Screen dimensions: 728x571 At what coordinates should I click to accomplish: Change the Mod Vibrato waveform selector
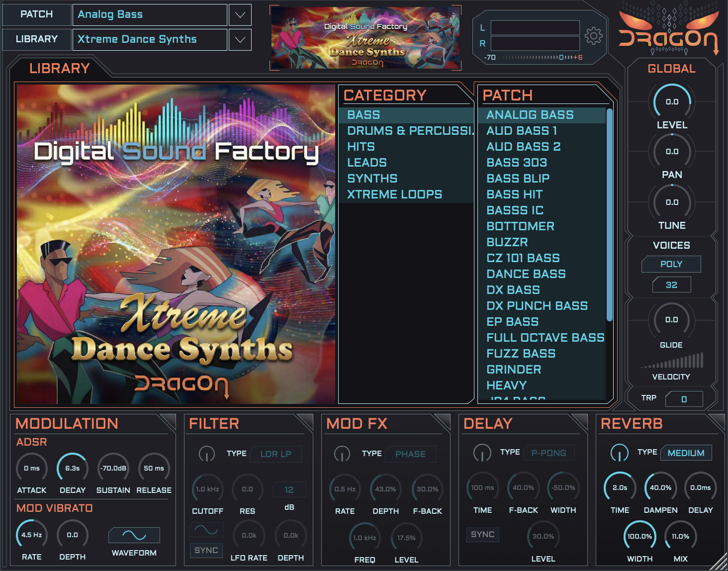point(134,535)
